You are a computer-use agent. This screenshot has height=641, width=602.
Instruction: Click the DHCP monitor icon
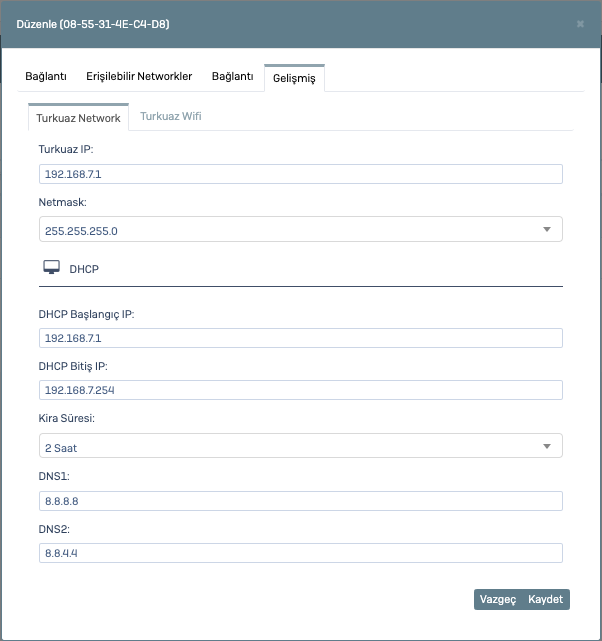(x=51, y=267)
